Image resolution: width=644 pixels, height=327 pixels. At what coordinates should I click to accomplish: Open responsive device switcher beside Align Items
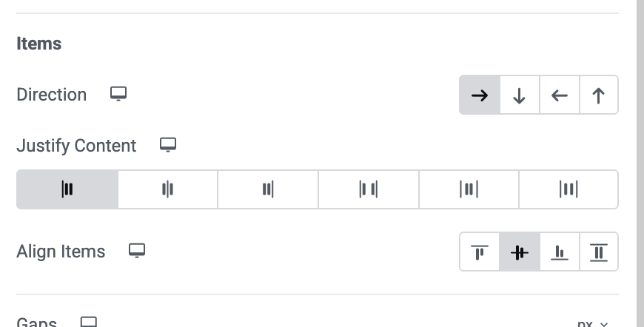click(x=137, y=250)
